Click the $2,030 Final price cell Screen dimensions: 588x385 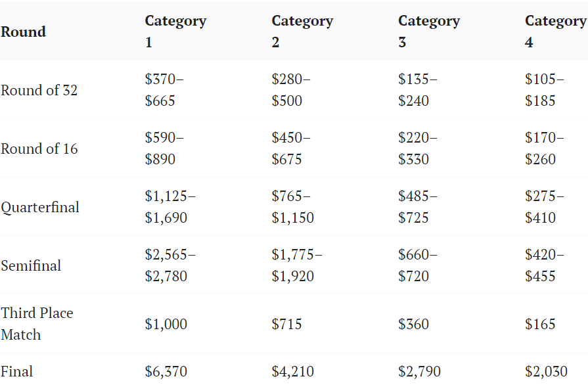547,371
